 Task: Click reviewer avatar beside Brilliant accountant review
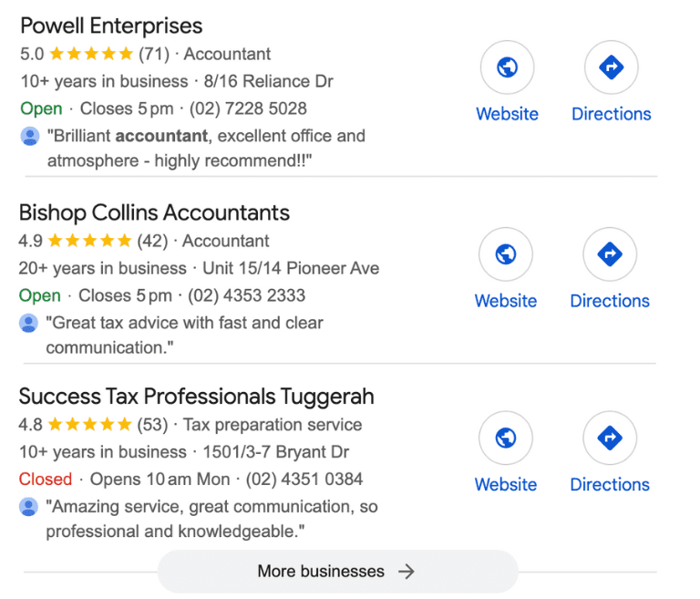tap(30, 136)
